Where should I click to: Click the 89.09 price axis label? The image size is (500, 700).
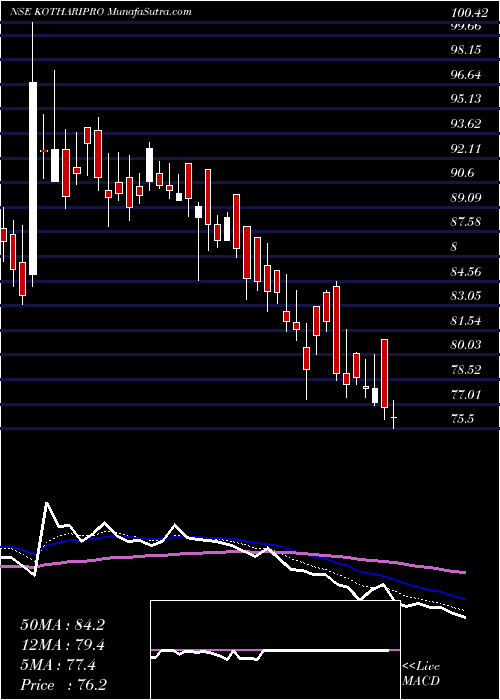pyautogui.click(x=468, y=197)
